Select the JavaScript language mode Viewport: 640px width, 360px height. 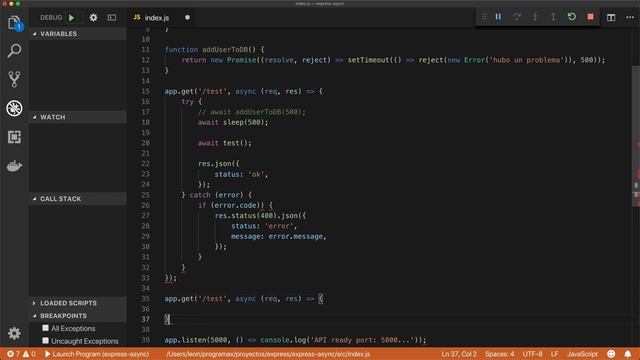(x=582, y=354)
